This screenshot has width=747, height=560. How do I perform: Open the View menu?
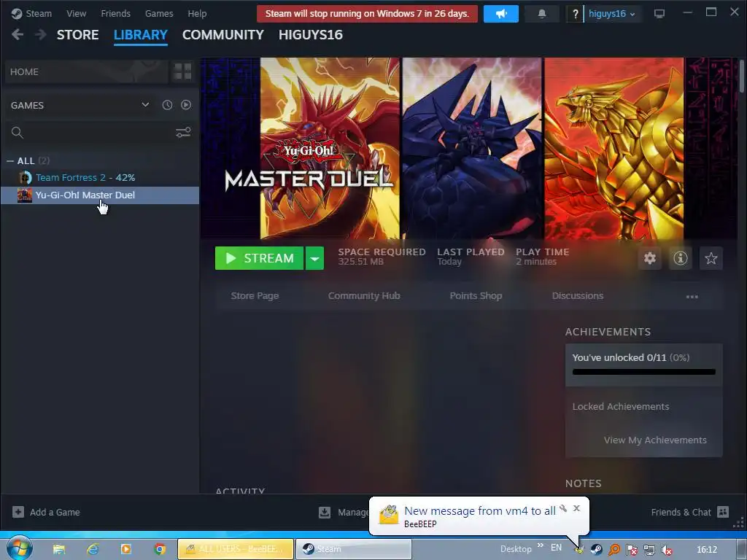click(x=76, y=13)
